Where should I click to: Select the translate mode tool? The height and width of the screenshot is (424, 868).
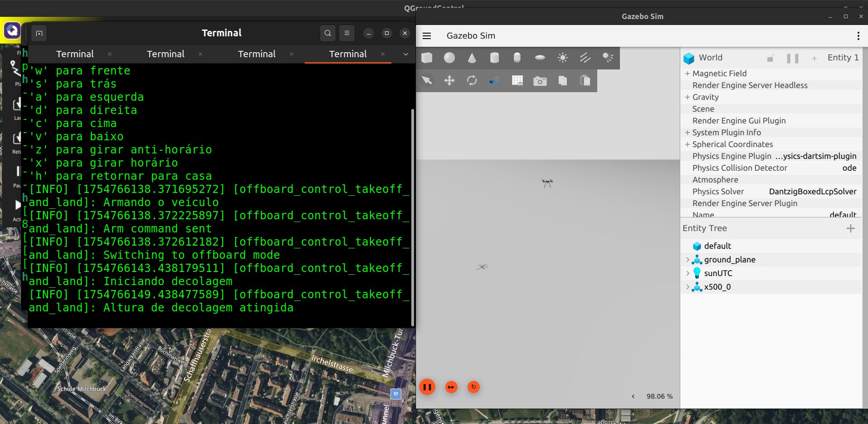pos(449,81)
